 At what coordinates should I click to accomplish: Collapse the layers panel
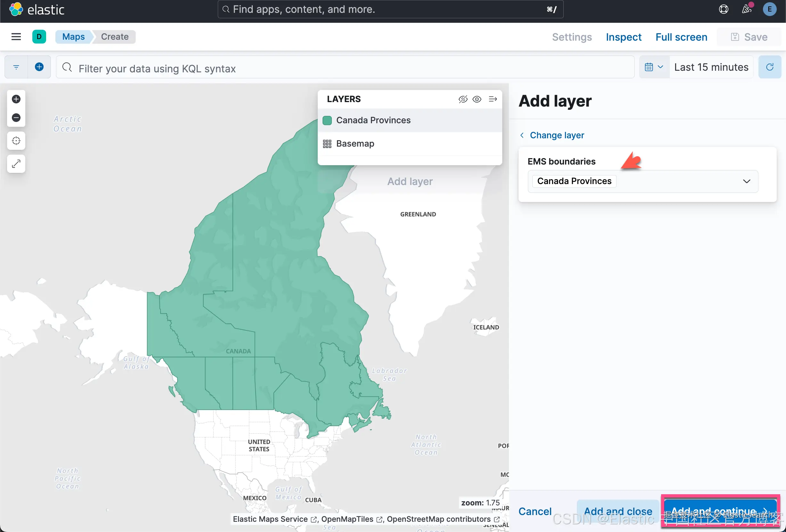[493, 99]
